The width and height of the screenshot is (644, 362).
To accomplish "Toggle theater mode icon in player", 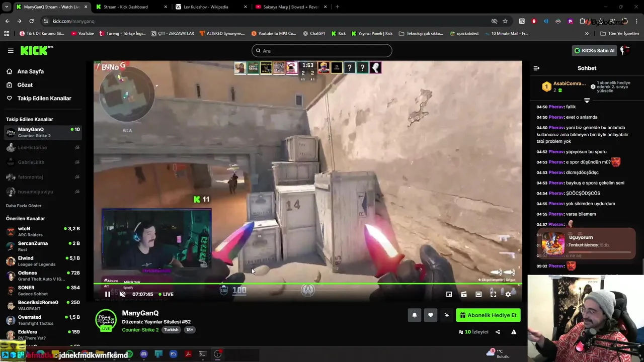I will pos(478,294).
